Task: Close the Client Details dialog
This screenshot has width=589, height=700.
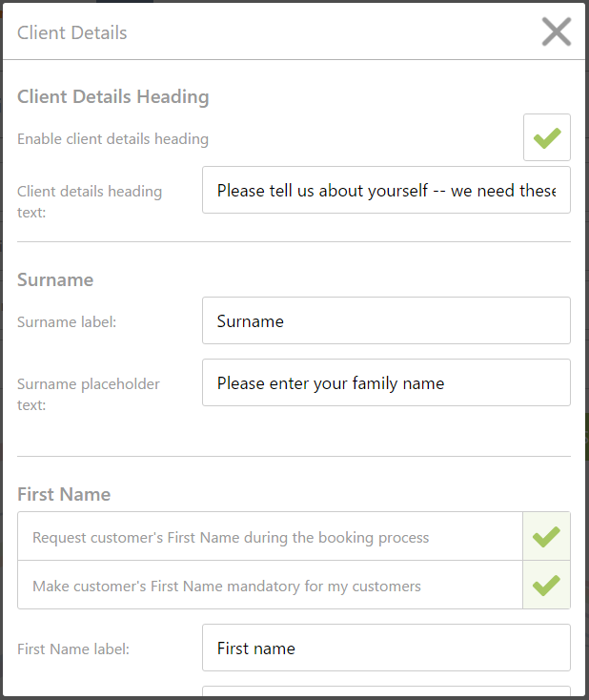Action: (x=556, y=31)
